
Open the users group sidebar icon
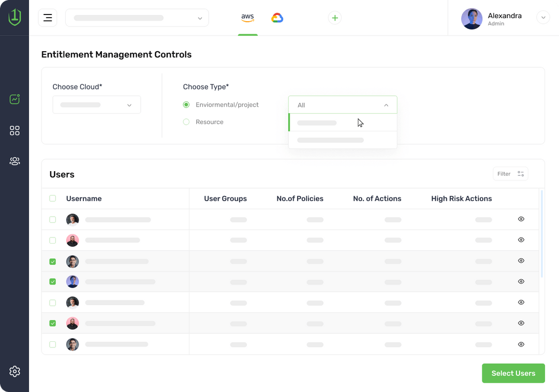[14, 161]
